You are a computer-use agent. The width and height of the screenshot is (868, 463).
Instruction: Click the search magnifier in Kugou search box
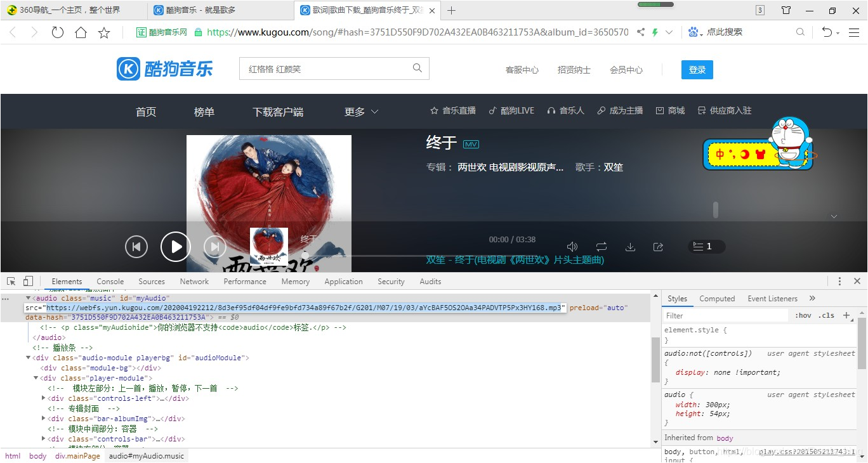pos(417,68)
